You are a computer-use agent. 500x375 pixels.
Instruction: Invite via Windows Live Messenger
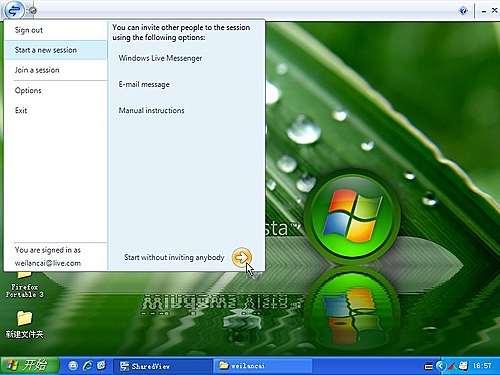[160, 58]
